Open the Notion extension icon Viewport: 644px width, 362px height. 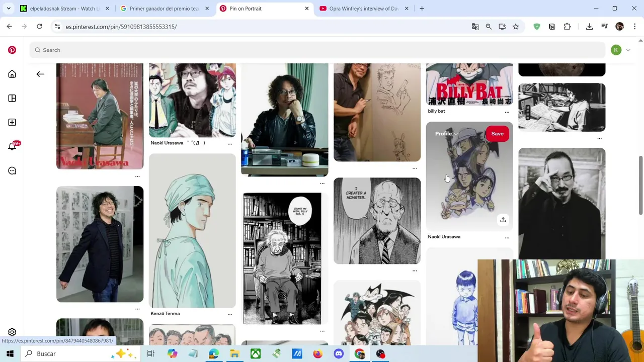(552, 27)
